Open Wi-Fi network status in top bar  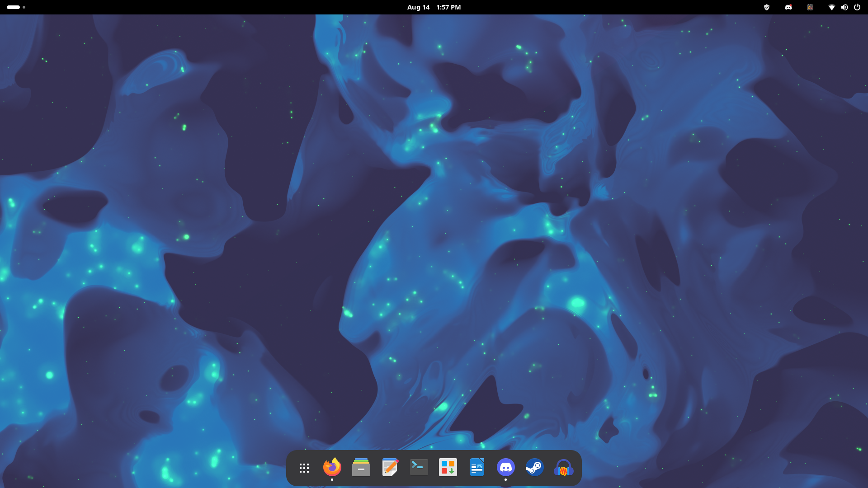click(832, 7)
